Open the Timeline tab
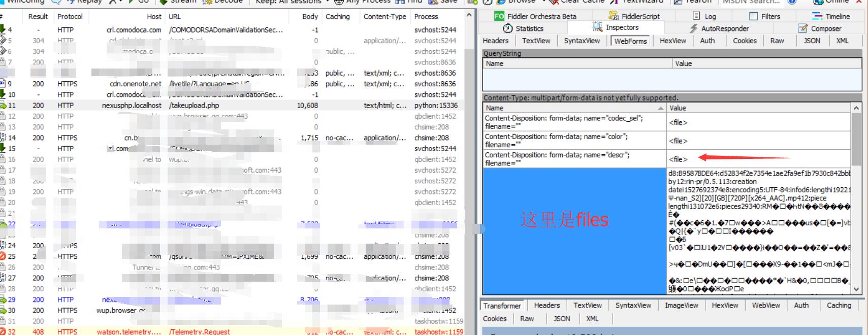The image size is (868, 335). click(x=831, y=16)
